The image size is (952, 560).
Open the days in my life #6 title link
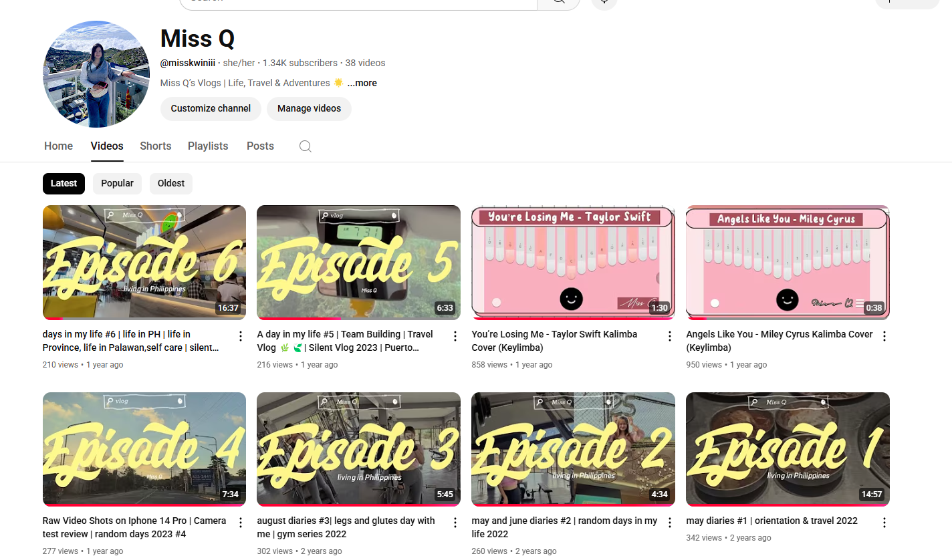point(131,341)
